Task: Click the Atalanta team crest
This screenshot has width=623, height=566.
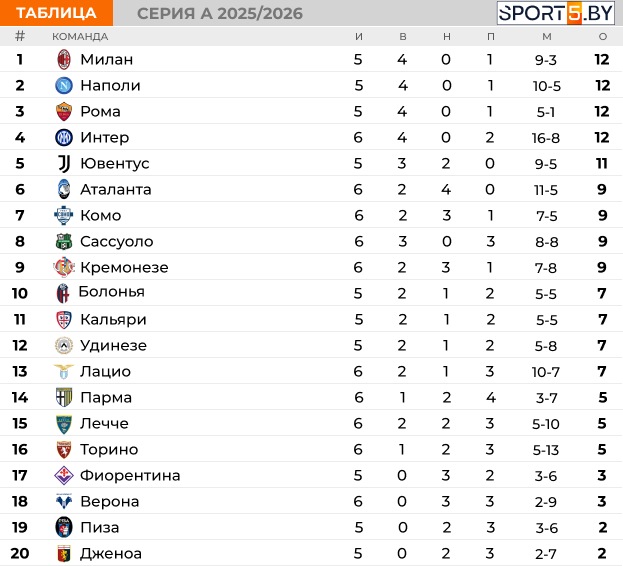Action: pos(64,189)
